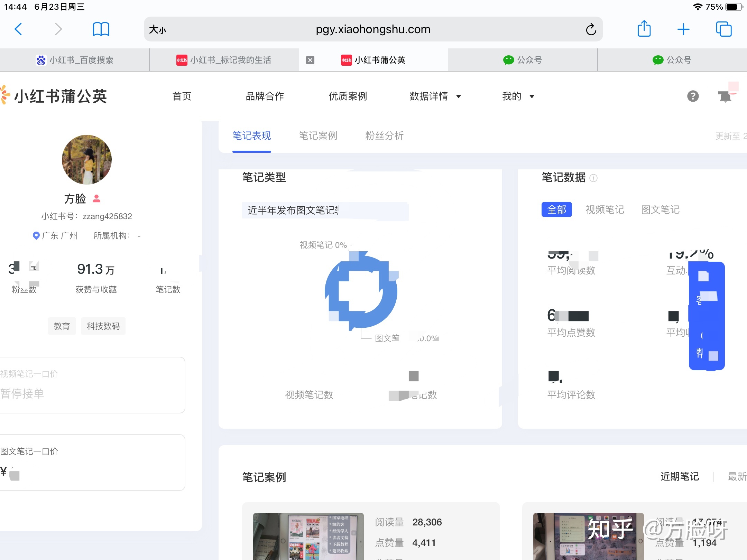Click the pgy.xiaohongshu.com address field

point(373,29)
